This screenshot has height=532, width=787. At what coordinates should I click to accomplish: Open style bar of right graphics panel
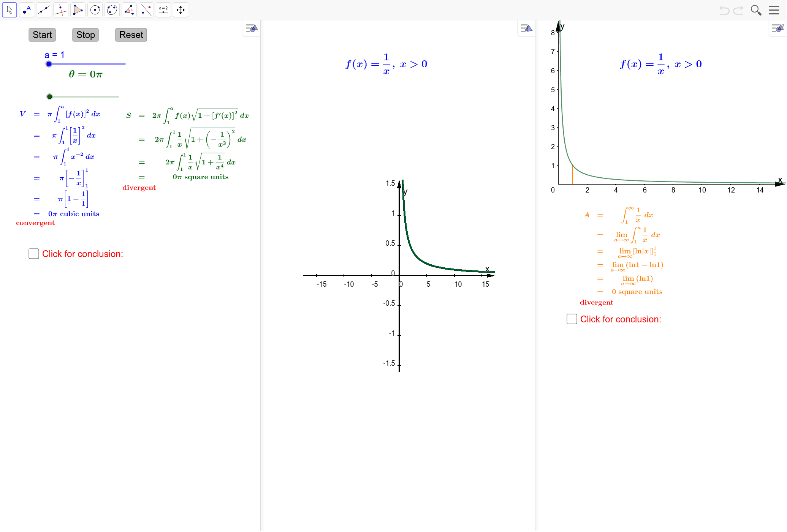pos(778,28)
